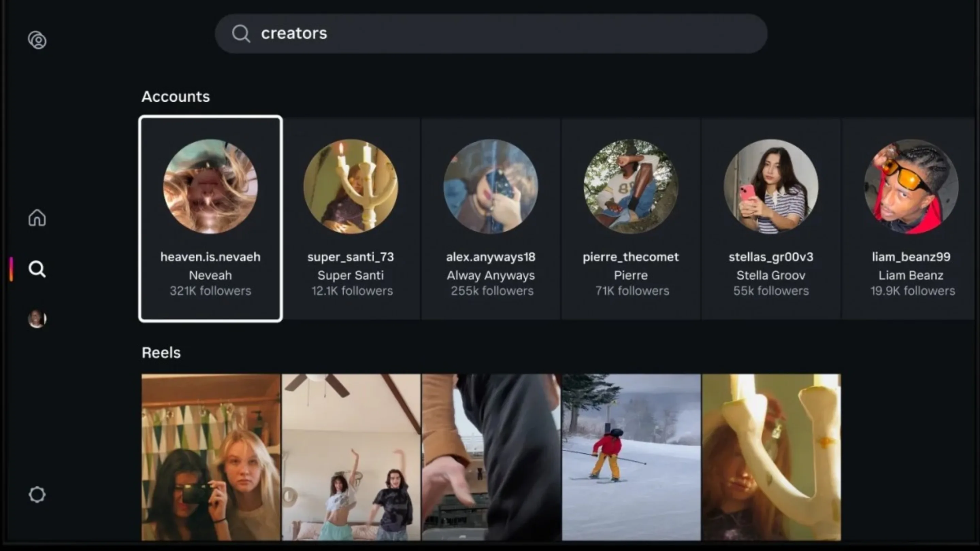
Task: Select the Home icon in the sidebar
Action: click(37, 218)
